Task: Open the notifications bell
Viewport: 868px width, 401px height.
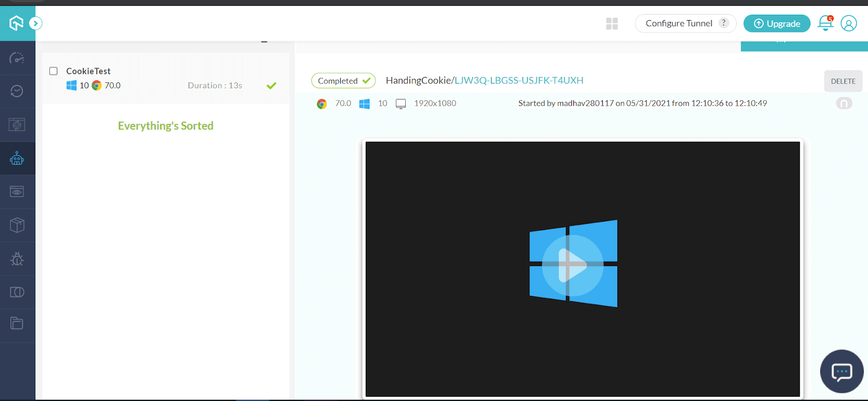Action: pyautogui.click(x=826, y=23)
